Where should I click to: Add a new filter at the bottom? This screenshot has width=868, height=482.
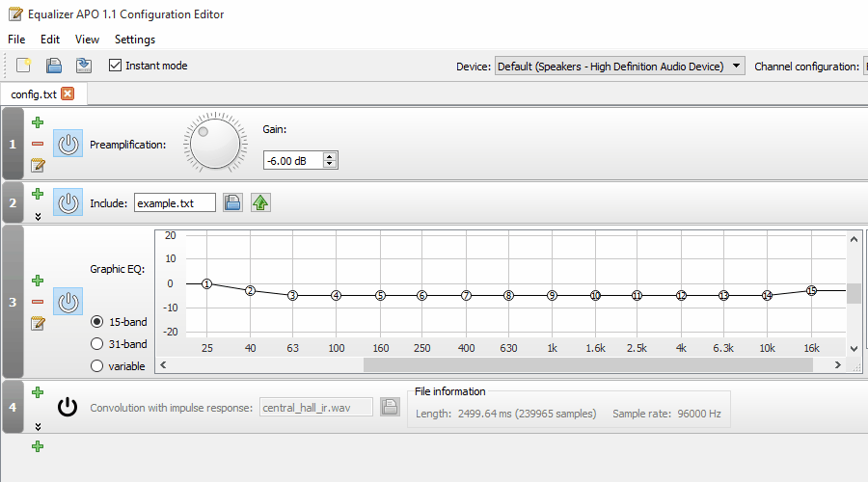[38, 446]
